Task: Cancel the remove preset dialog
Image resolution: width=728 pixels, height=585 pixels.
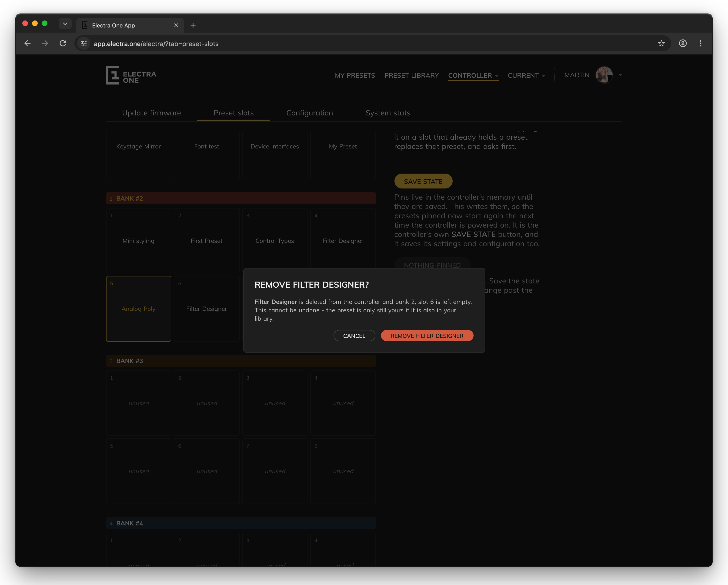Action: pyautogui.click(x=354, y=336)
